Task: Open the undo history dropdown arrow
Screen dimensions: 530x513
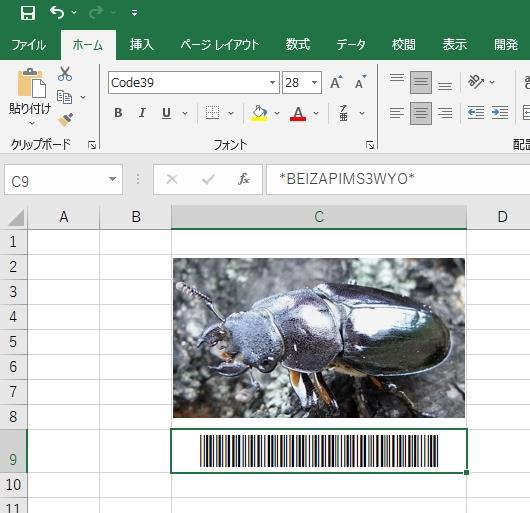Action: (x=74, y=13)
